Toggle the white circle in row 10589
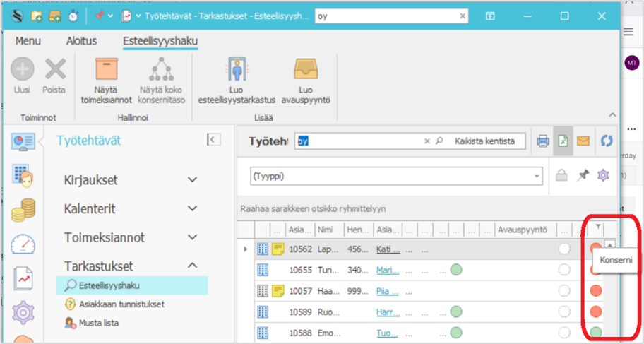Viewport: 644px width, 344px height. 564,311
